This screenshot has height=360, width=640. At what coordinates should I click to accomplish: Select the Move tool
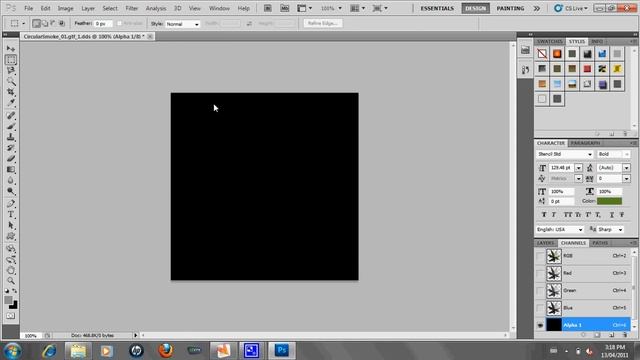pyautogui.click(x=11, y=49)
